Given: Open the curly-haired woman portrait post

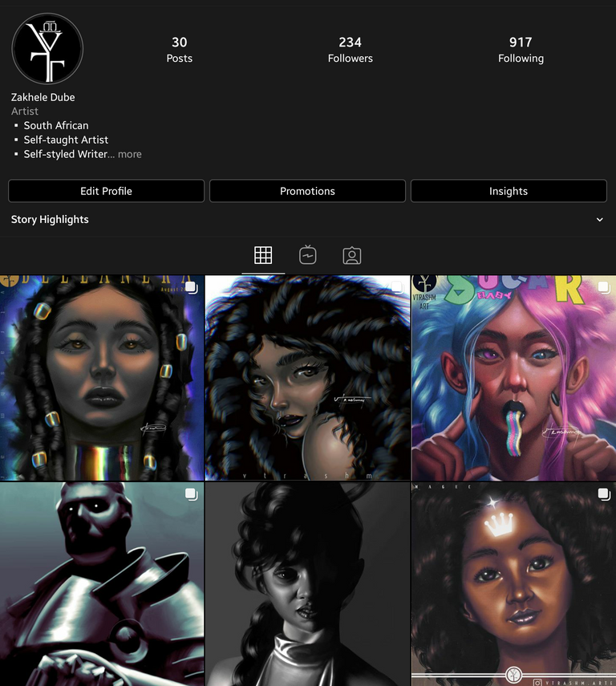Looking at the screenshot, I should [x=307, y=378].
